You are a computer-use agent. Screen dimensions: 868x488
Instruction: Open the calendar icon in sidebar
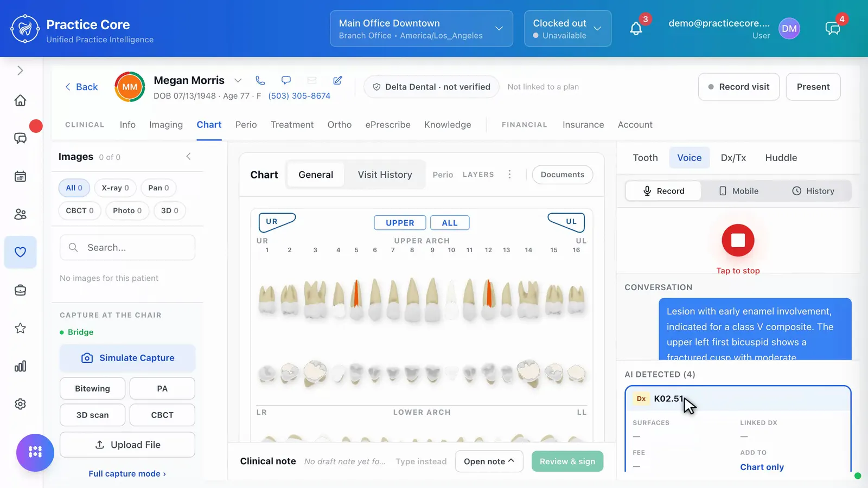[x=21, y=176]
